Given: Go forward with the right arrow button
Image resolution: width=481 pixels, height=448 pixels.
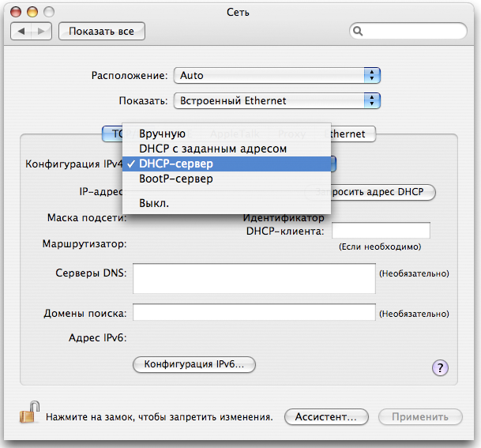Looking at the screenshot, I should (41, 32).
